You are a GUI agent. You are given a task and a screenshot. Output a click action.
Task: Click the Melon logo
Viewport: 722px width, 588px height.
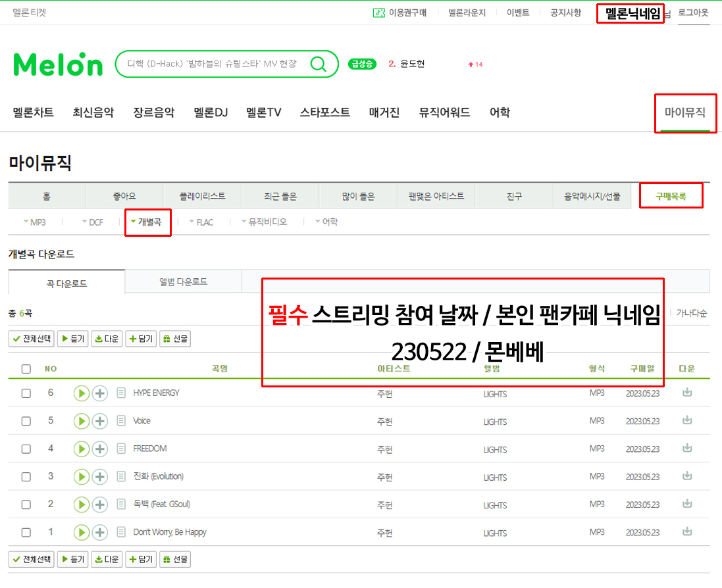(x=58, y=64)
